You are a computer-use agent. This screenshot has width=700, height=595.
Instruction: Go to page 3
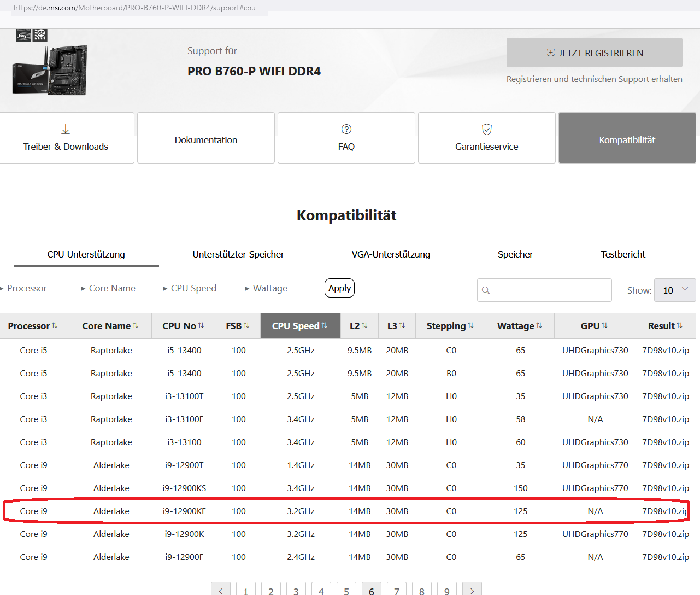pyautogui.click(x=296, y=589)
